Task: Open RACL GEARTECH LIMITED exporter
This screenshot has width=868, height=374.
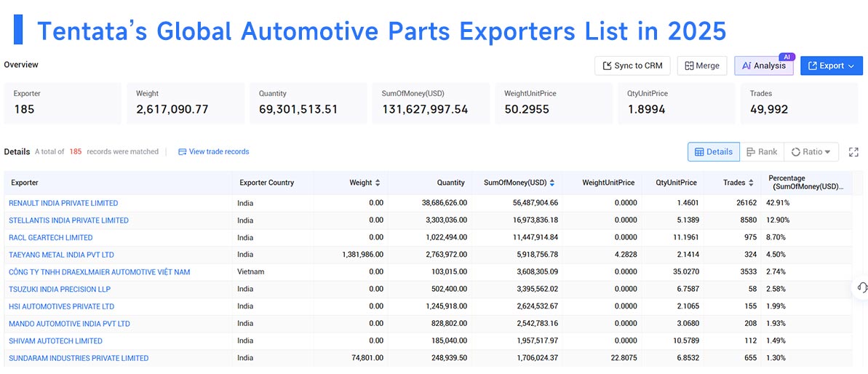Action: pos(51,237)
